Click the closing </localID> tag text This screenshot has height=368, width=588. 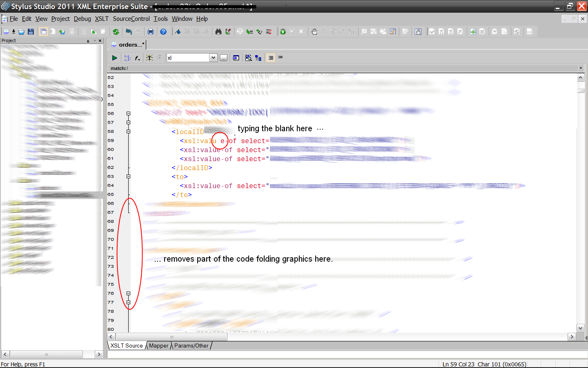coord(192,168)
